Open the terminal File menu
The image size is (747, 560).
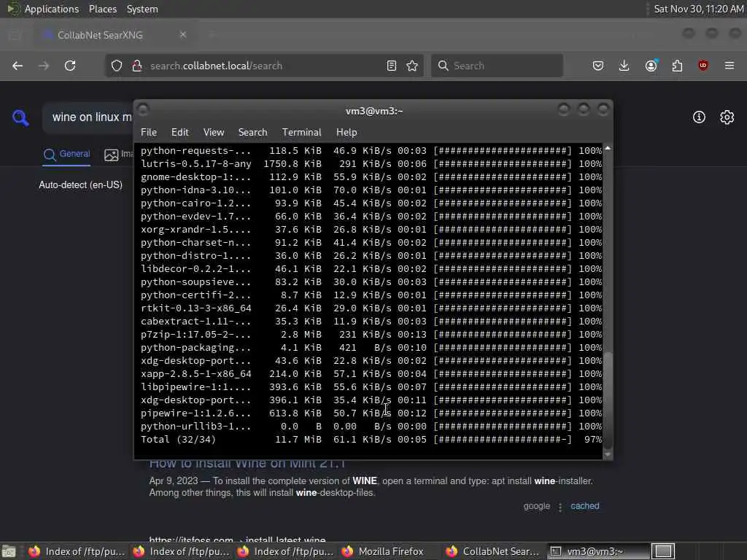point(149,133)
